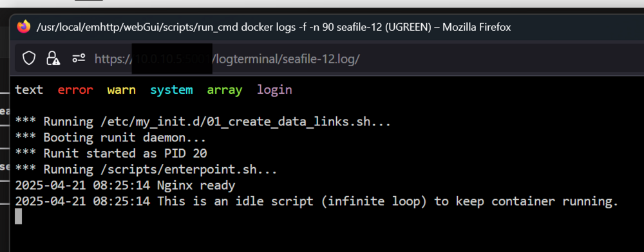Select the white 'text' legend label
This screenshot has width=644, height=252.
click(29, 90)
